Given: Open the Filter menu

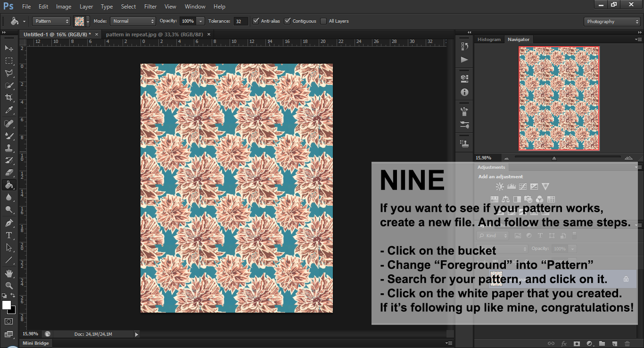Looking at the screenshot, I should coord(150,7).
